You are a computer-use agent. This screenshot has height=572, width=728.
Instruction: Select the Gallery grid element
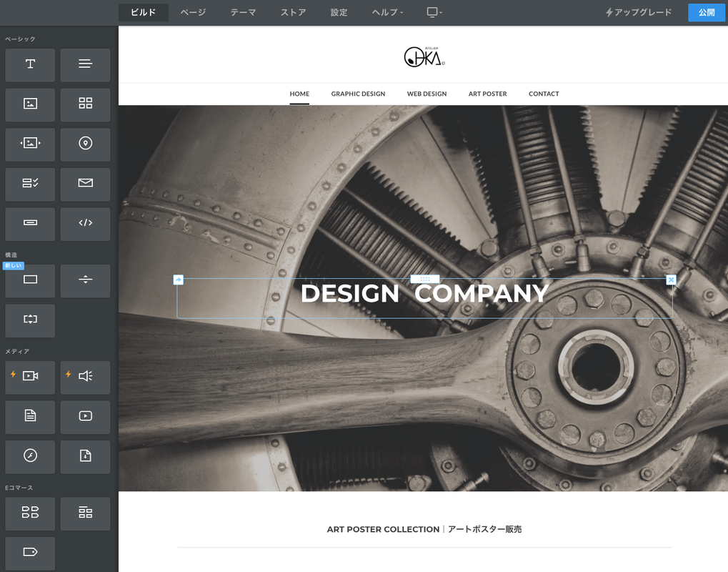click(x=86, y=104)
